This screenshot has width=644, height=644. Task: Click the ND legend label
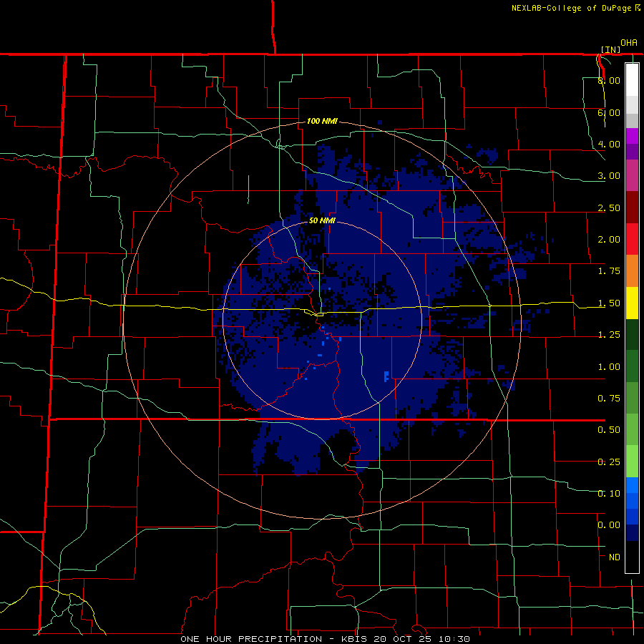[x=615, y=557]
